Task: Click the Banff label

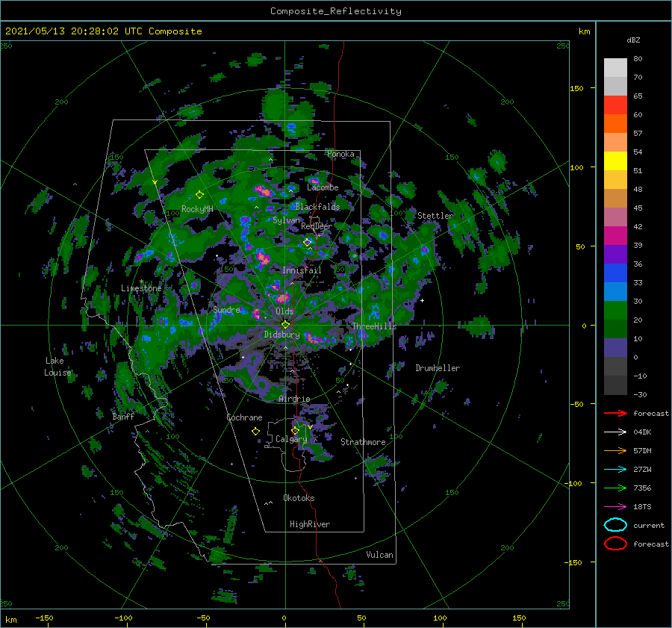Action: [123, 417]
